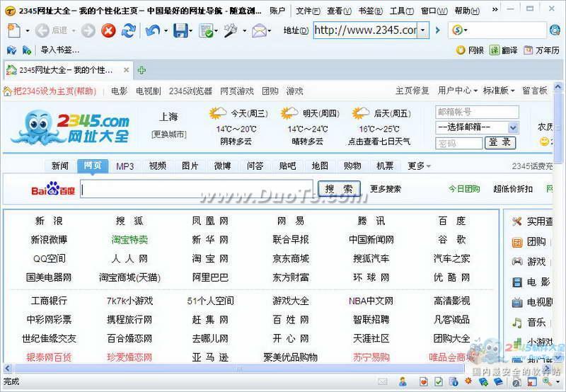566x392 pixels.
Task: Click in the Baidu search input field
Action: point(197,189)
